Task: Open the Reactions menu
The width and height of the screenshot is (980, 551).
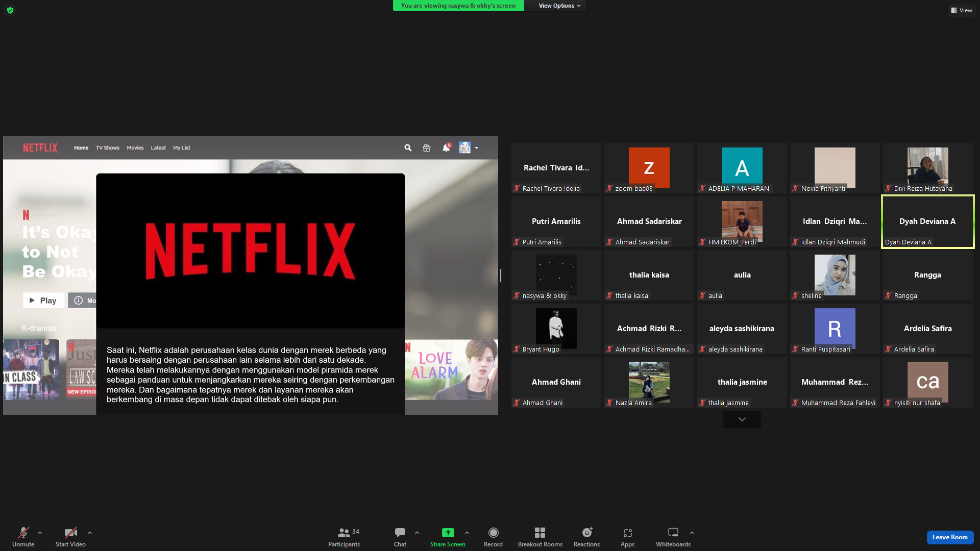Action: (586, 537)
